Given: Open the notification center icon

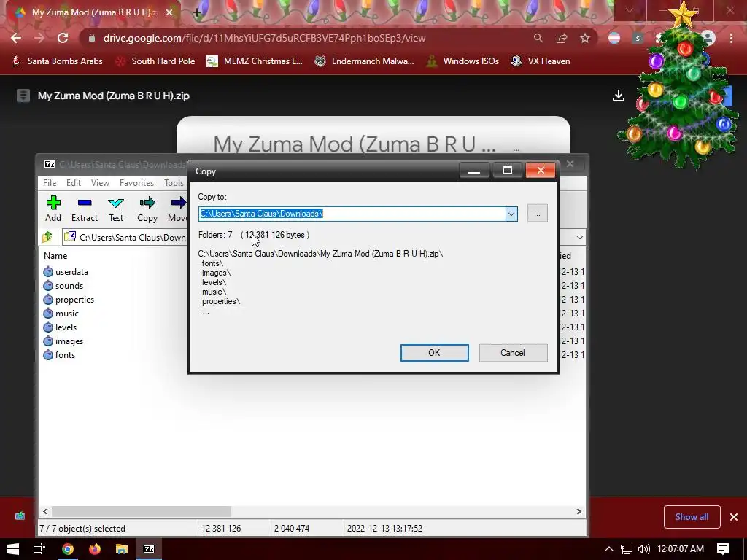Looking at the screenshot, I should (723, 549).
